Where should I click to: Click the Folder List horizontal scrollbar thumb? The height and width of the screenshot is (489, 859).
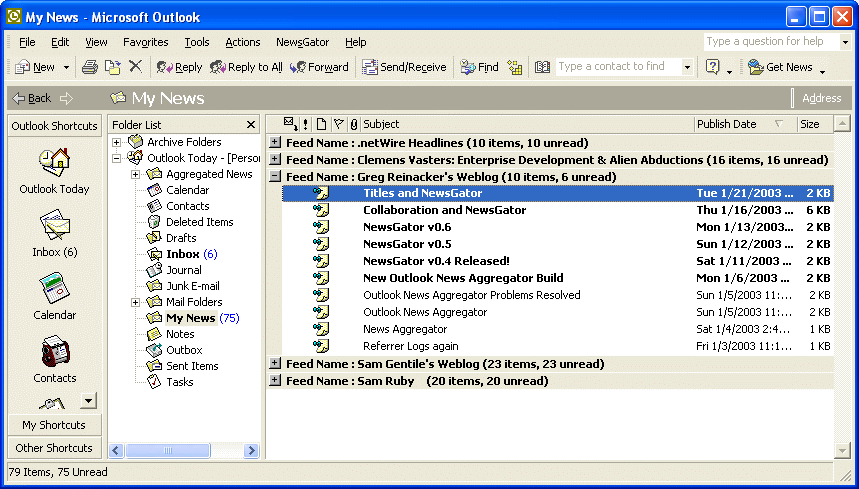[x=168, y=451]
